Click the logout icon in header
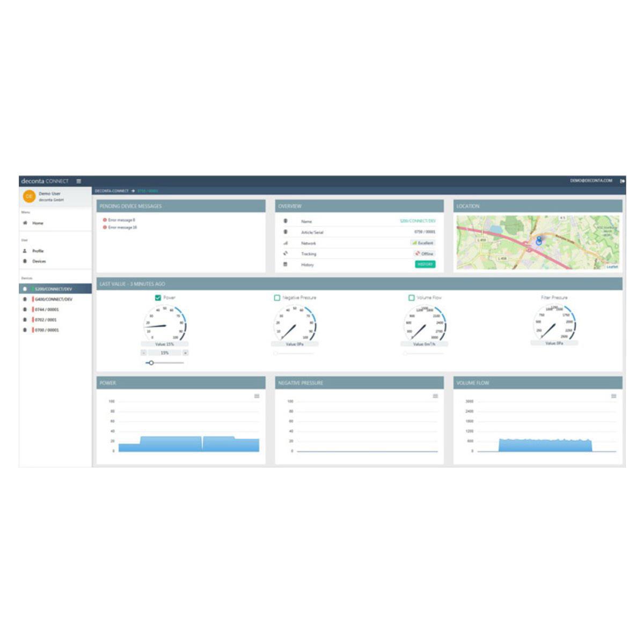Viewport: 644px width, 644px height. click(x=623, y=181)
